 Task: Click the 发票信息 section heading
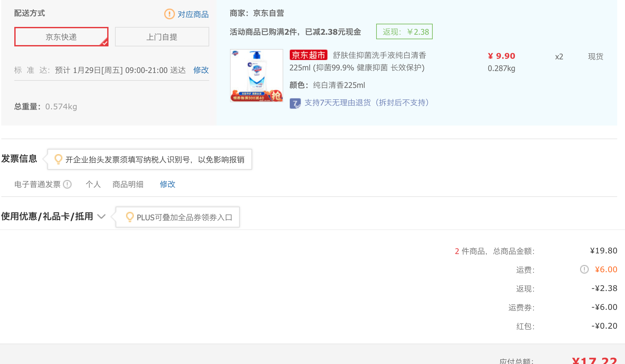point(19,159)
